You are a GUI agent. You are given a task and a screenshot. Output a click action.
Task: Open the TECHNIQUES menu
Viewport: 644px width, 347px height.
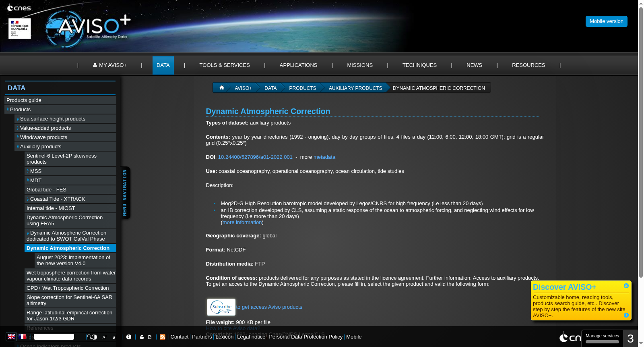pos(419,65)
